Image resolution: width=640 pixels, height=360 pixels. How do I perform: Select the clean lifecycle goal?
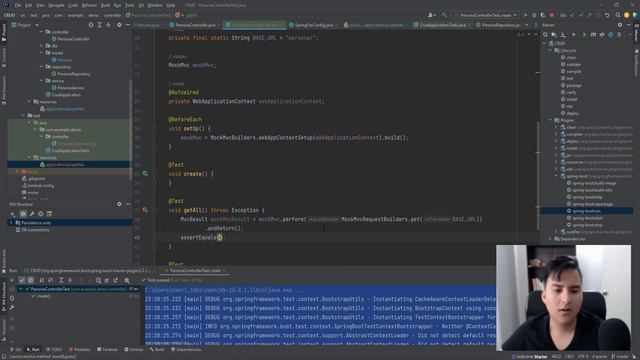click(568, 58)
